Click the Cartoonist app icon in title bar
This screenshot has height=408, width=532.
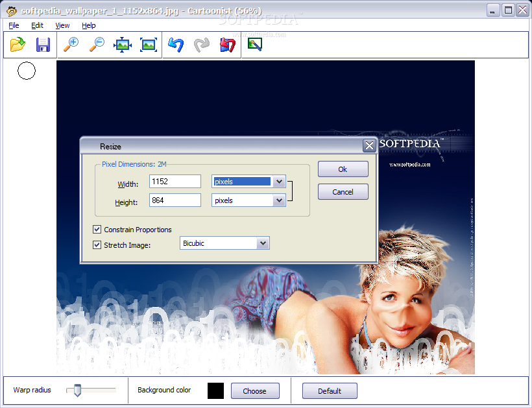click(x=12, y=11)
